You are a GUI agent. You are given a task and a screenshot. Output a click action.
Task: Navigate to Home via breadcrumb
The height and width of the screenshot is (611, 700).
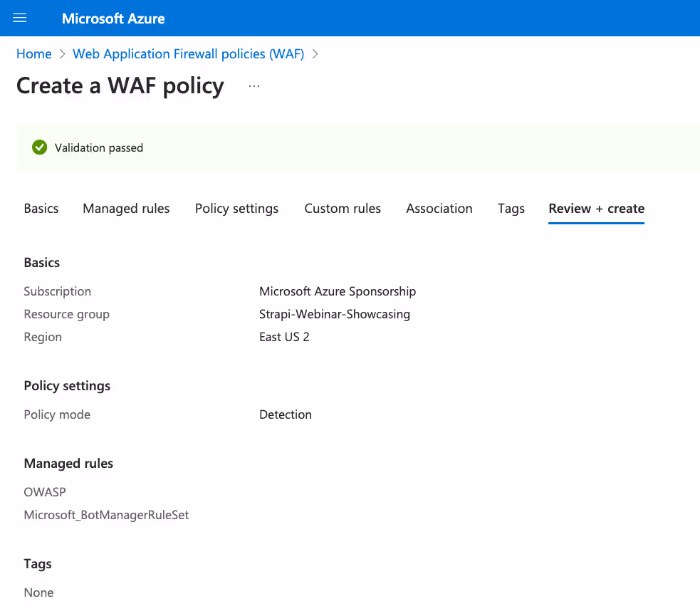pos(33,53)
